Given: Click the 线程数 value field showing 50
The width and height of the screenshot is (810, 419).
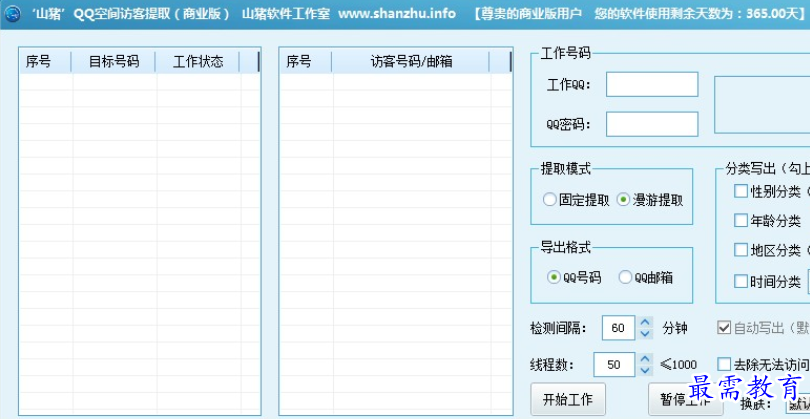Looking at the screenshot, I should click(614, 365).
